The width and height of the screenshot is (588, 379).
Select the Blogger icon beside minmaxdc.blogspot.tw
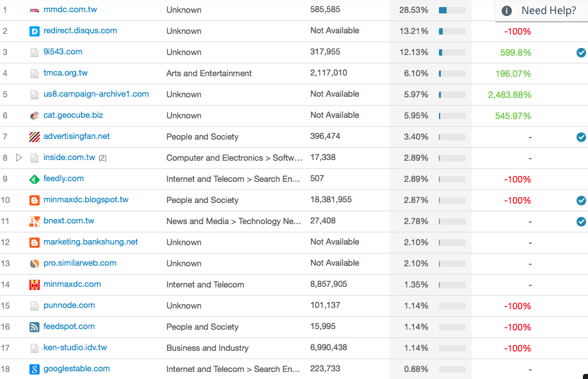34,200
